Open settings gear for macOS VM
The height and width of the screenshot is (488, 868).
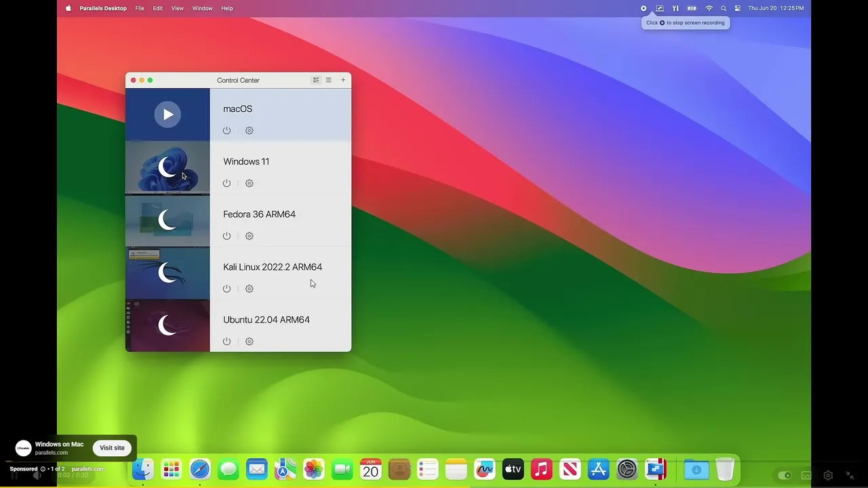(249, 130)
